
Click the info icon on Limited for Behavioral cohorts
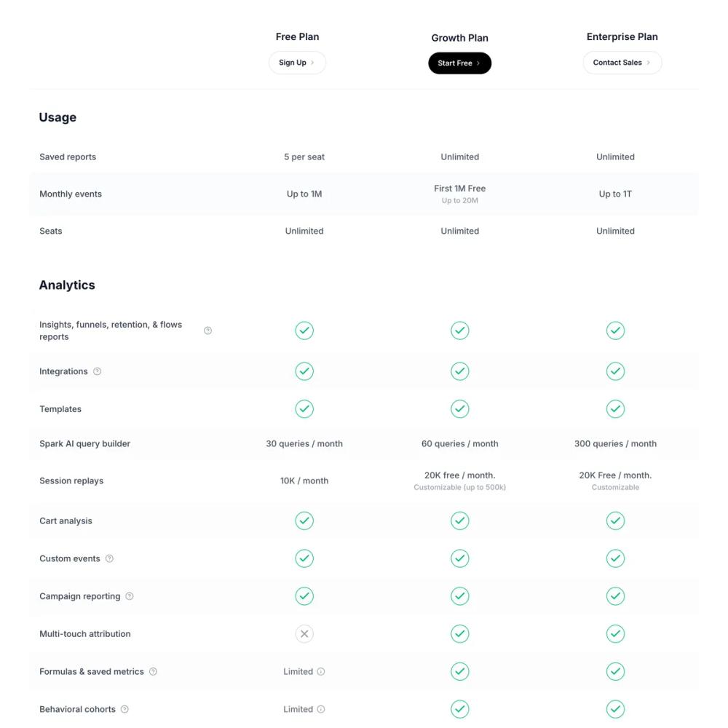pyautogui.click(x=320, y=709)
